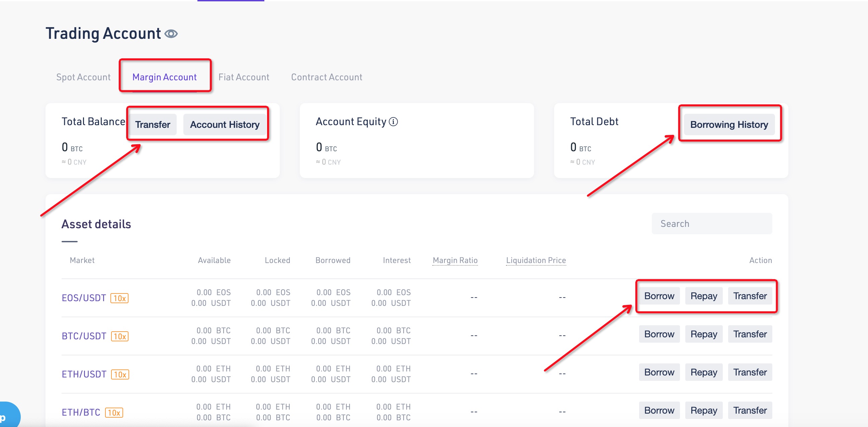The image size is (868, 427).
Task: Click Transfer in the ETH/USDT row
Action: pyautogui.click(x=750, y=372)
